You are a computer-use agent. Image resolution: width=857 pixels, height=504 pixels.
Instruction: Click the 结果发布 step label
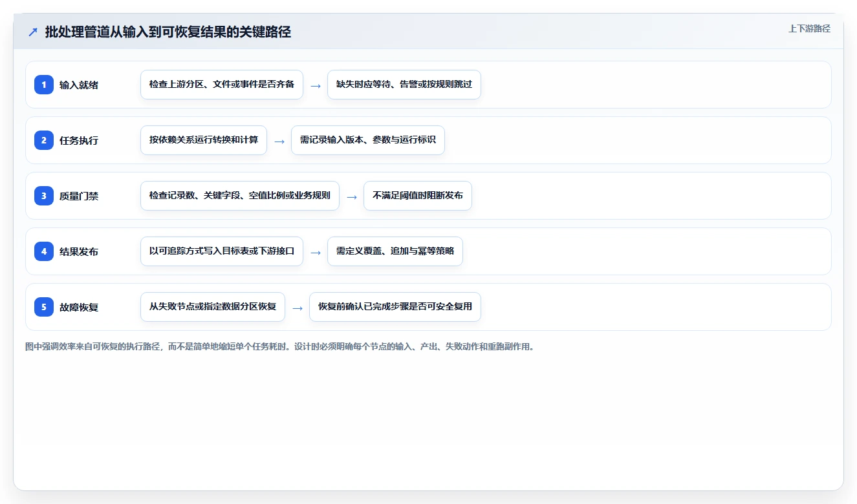(79, 251)
